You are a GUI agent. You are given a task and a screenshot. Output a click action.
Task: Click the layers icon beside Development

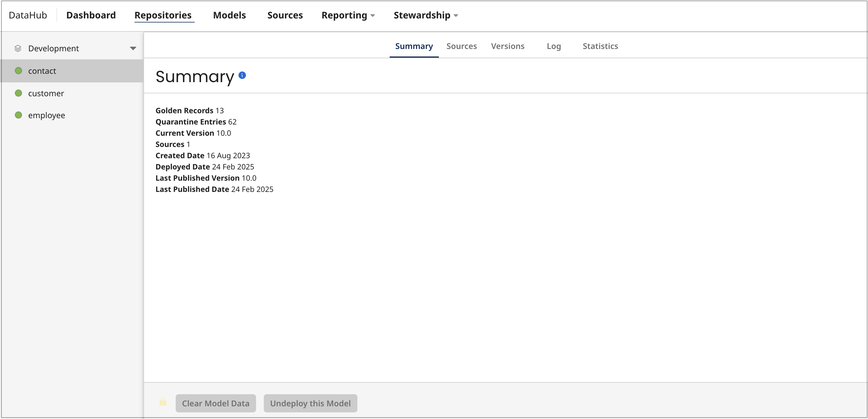(18, 48)
